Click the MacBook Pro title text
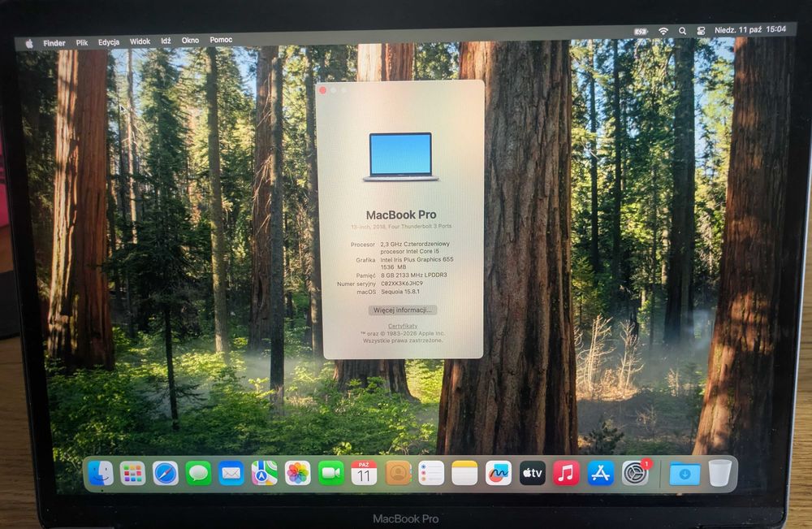The width and height of the screenshot is (812, 529). click(x=401, y=215)
